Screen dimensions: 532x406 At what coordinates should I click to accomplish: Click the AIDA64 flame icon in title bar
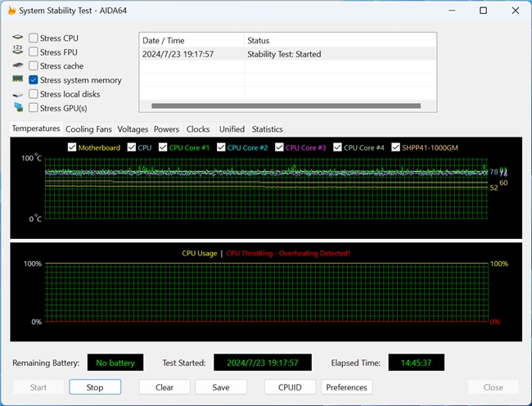pyautogui.click(x=11, y=11)
